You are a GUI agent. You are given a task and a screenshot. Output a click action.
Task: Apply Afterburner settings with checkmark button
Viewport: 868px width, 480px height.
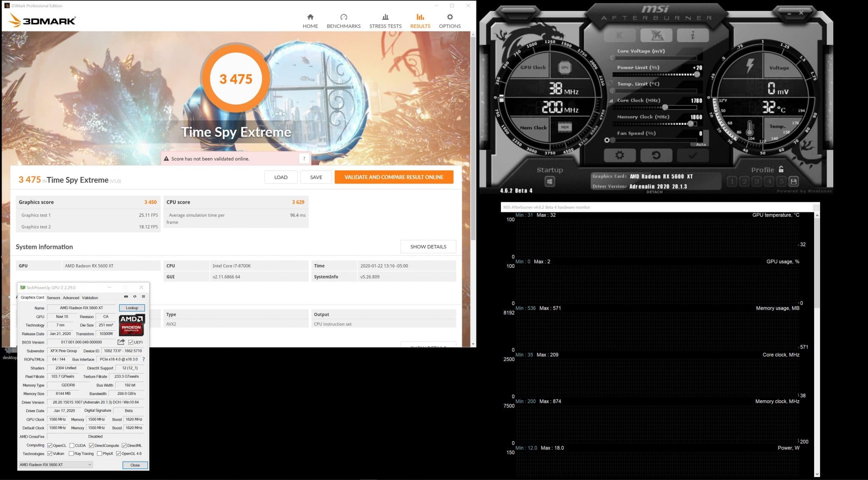pyautogui.click(x=693, y=155)
